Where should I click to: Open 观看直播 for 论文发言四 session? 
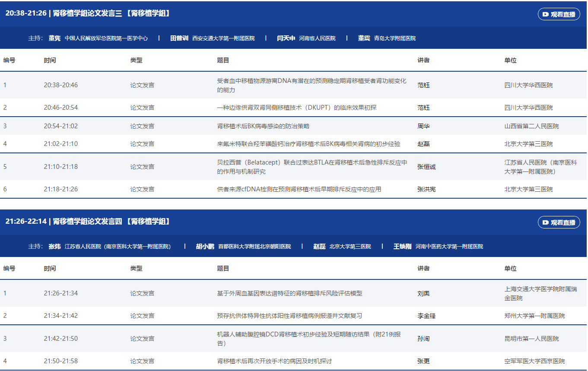pyautogui.click(x=559, y=222)
